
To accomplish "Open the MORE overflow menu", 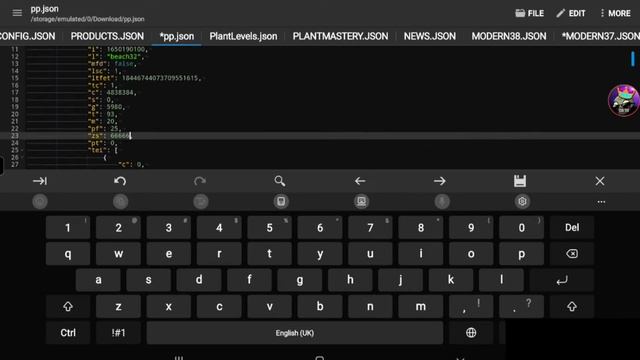I will click(615, 13).
